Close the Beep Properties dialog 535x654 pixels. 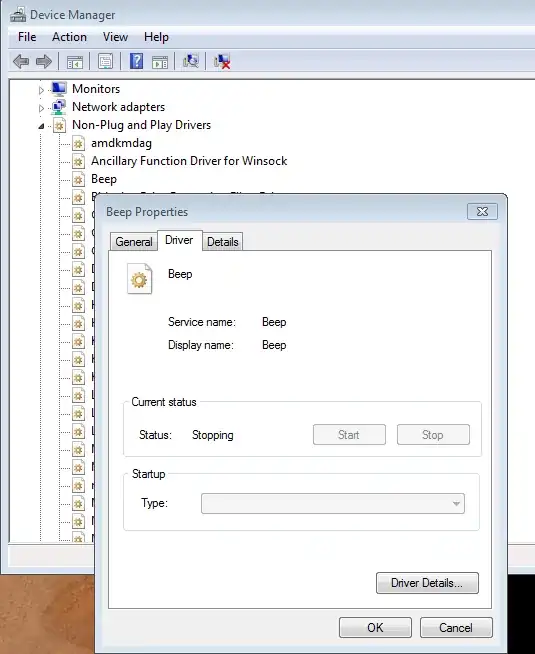click(482, 212)
